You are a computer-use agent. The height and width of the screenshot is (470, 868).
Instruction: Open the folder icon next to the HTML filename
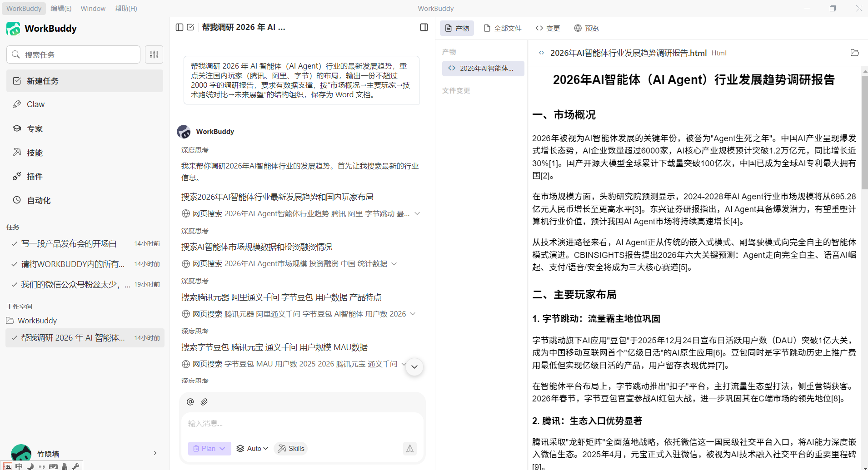(854, 53)
